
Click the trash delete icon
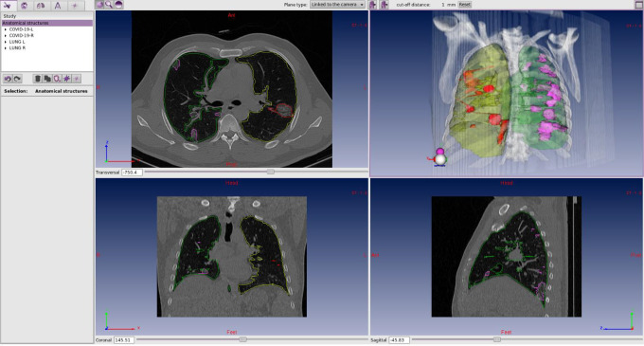tap(37, 79)
